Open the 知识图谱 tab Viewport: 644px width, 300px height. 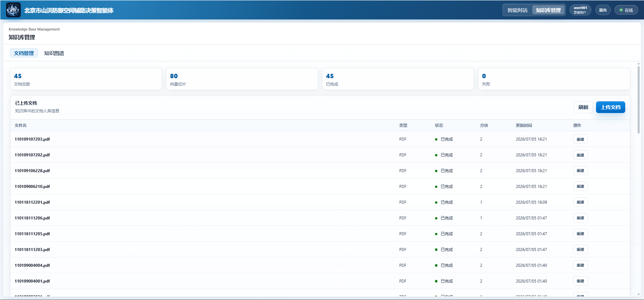point(54,53)
